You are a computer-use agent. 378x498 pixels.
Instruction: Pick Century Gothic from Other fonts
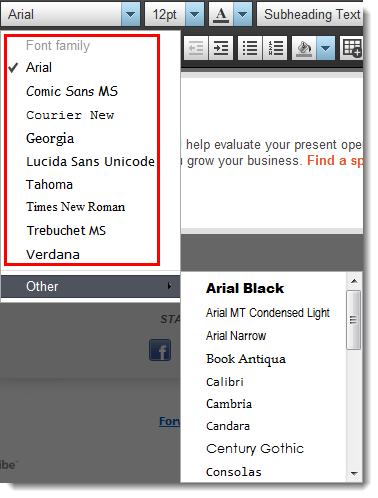coord(255,449)
